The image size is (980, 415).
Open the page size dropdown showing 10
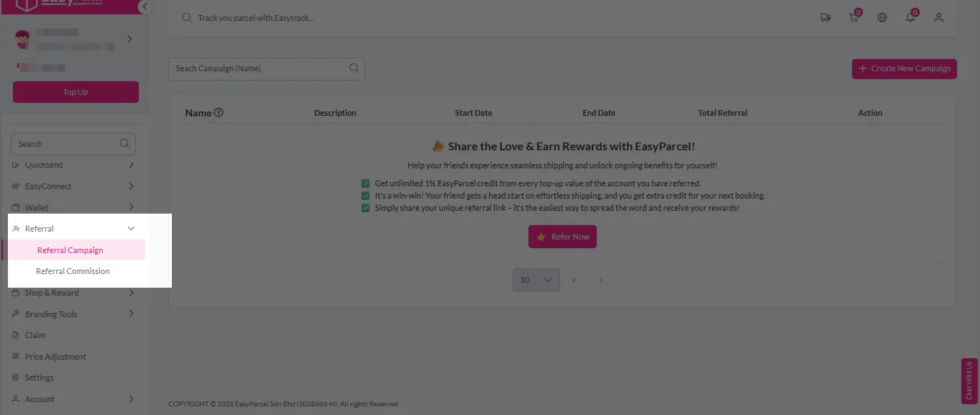point(536,279)
